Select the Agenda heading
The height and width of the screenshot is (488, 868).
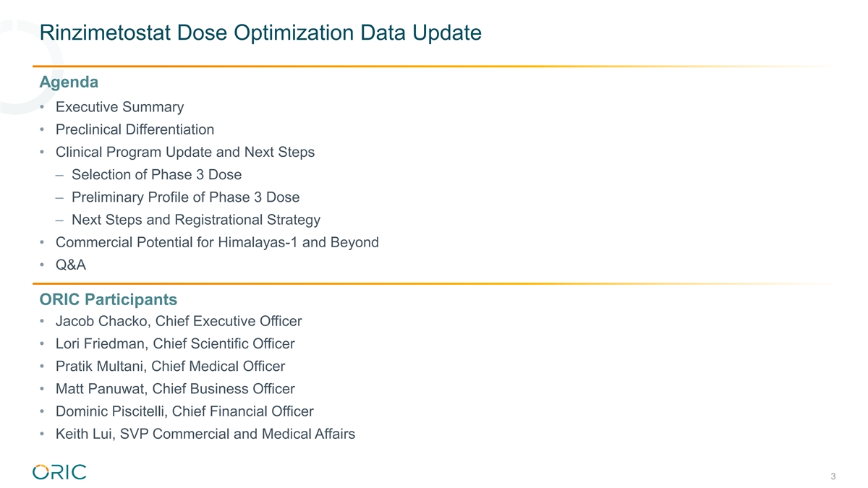tap(69, 82)
